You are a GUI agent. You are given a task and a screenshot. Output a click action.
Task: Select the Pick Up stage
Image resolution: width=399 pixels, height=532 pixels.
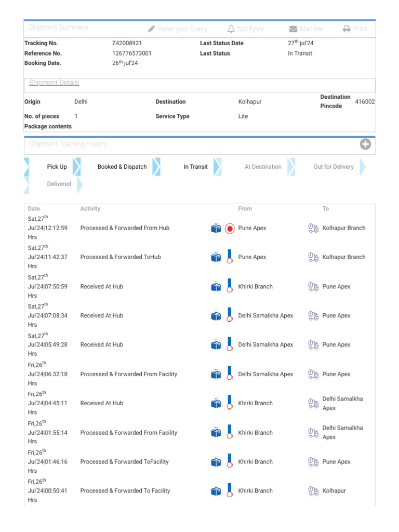coord(57,167)
